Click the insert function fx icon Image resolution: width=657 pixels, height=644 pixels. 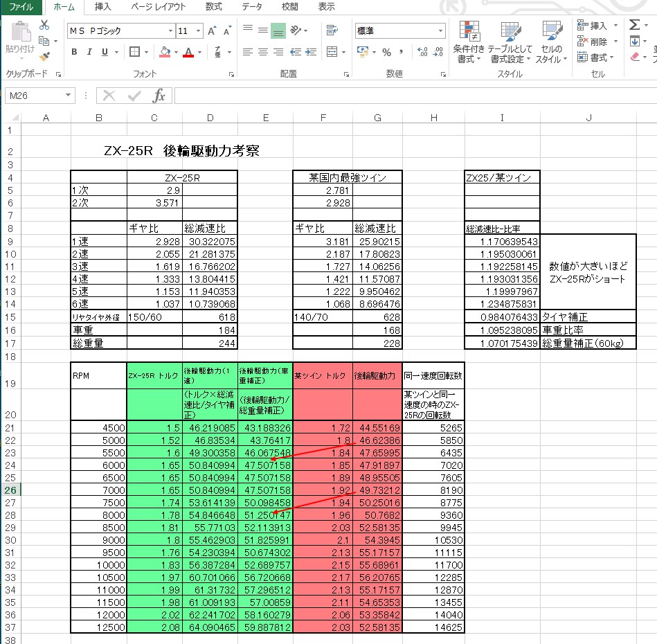click(159, 96)
